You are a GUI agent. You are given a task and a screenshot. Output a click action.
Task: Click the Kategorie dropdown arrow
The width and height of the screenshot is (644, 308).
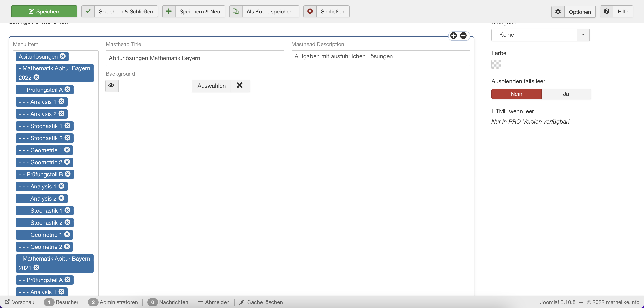pyautogui.click(x=583, y=35)
